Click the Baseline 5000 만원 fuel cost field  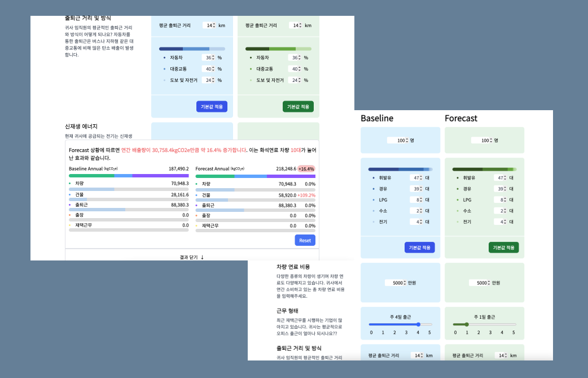pyautogui.click(x=395, y=283)
